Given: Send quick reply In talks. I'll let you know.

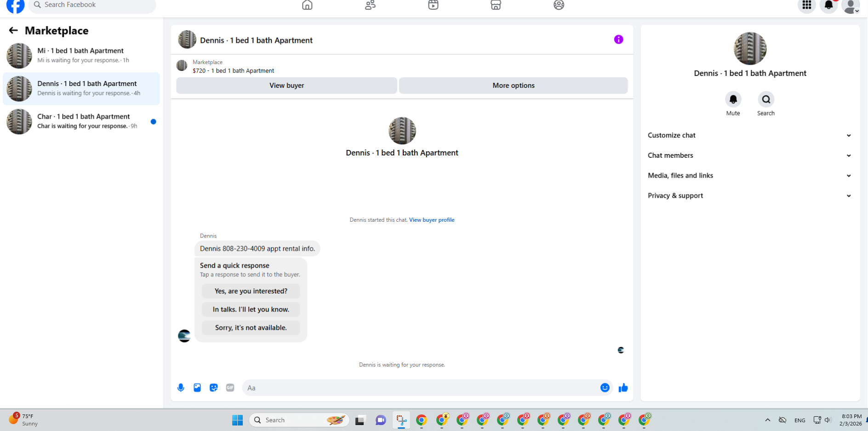Looking at the screenshot, I should 251,310.
